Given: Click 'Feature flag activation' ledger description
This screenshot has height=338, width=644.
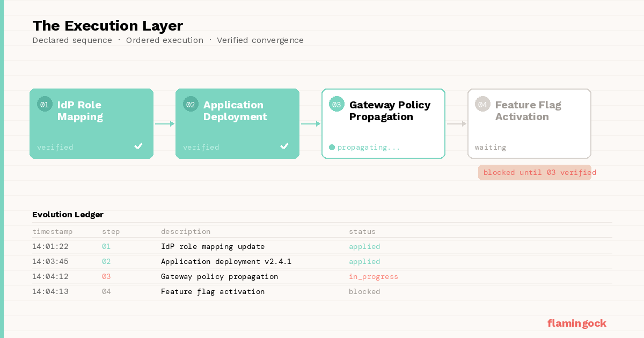Looking at the screenshot, I should point(213,292).
